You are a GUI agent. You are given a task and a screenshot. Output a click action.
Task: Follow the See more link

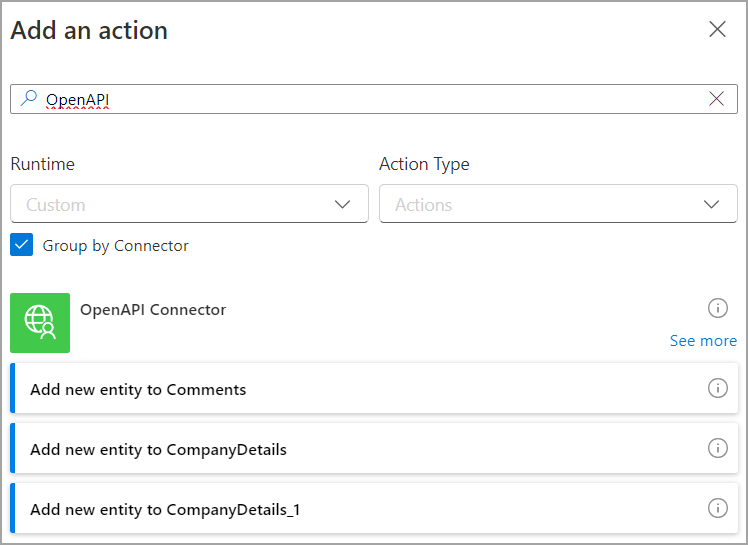coord(703,341)
